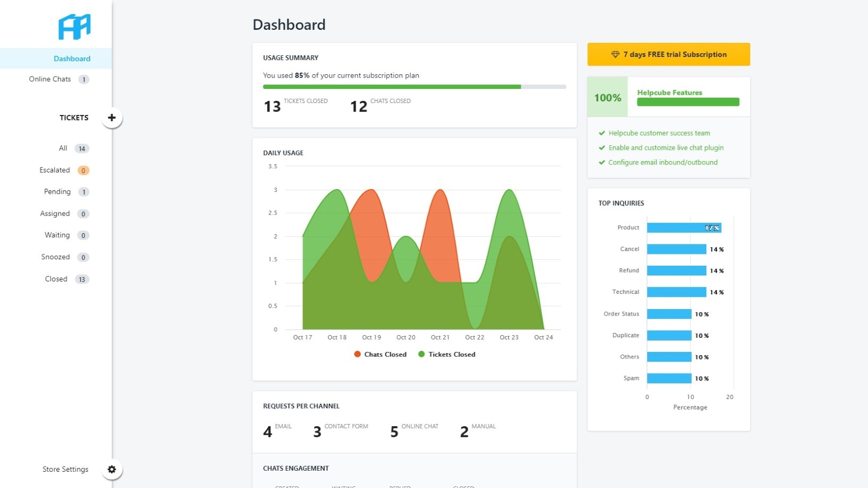This screenshot has height=488, width=868.
Task: Click checkmark beside Enable and customize live chat
Action: (x=602, y=147)
